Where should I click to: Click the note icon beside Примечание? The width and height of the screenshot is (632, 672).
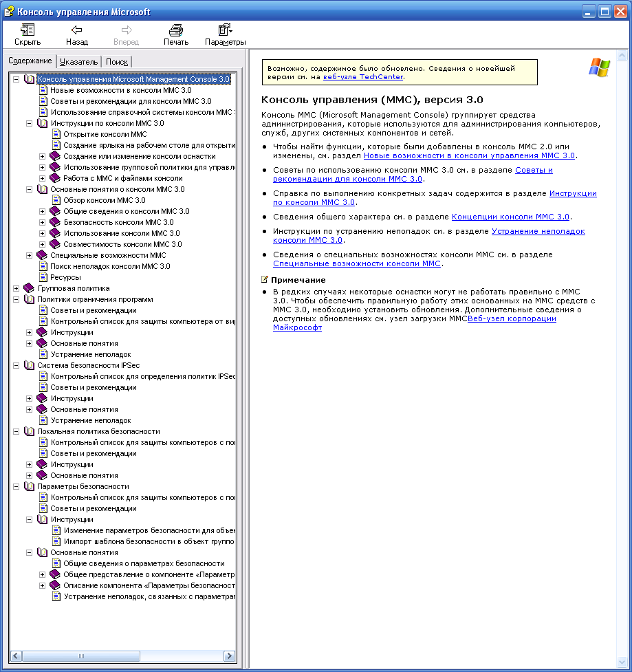coord(265,279)
